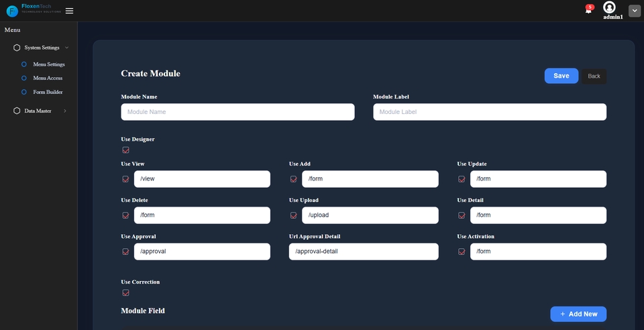The image size is (644, 330).
Task: Click the circle icon beside Menu Access
Action: pos(24,78)
